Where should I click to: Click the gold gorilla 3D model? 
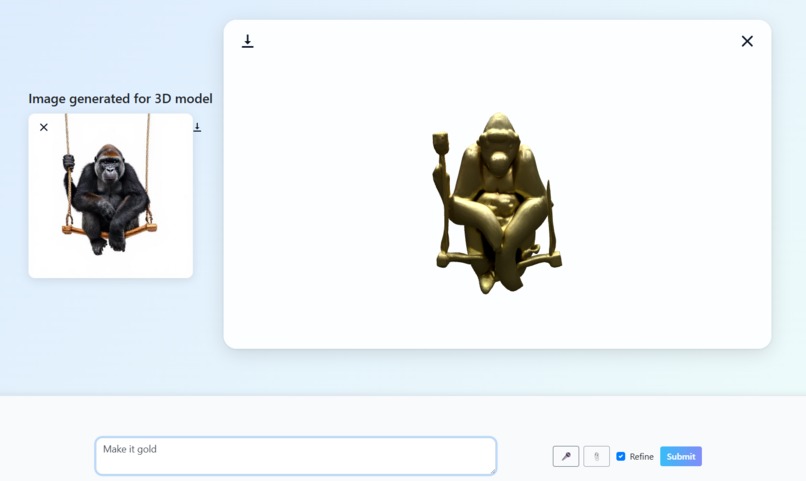tap(497, 203)
